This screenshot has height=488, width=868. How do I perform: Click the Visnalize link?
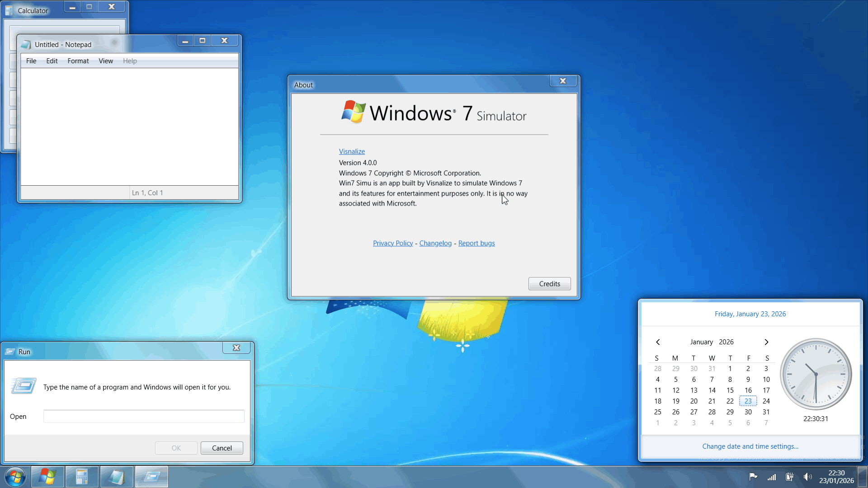coord(352,151)
